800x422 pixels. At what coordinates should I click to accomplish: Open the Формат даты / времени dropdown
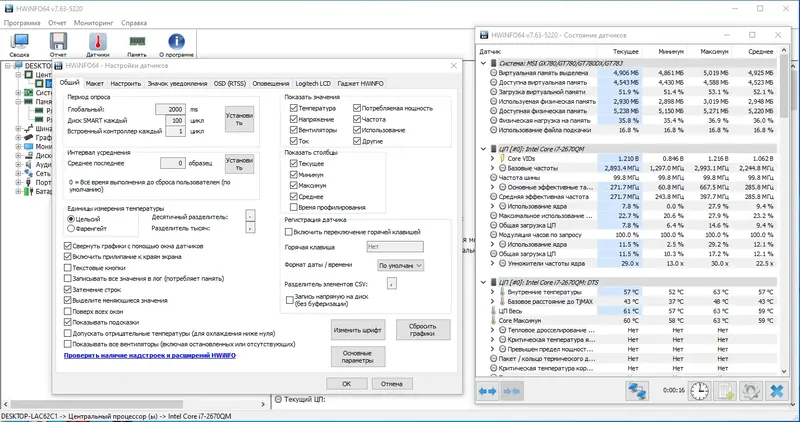401,265
